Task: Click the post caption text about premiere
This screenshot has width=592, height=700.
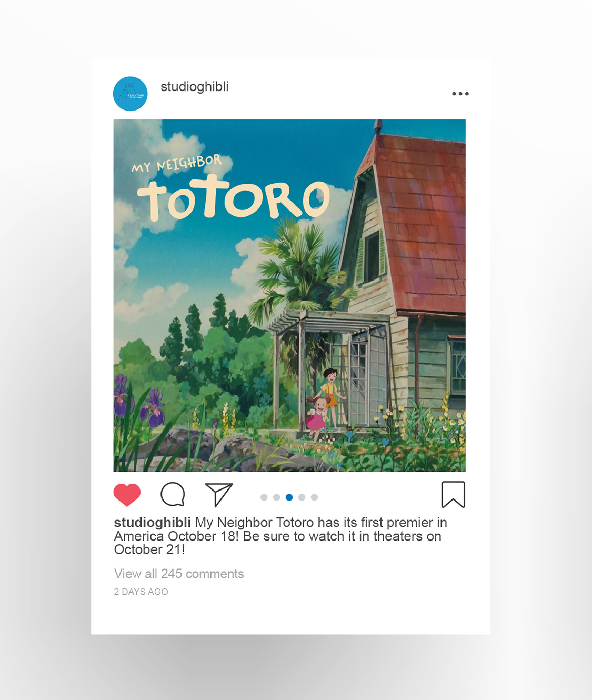Action: (x=280, y=536)
